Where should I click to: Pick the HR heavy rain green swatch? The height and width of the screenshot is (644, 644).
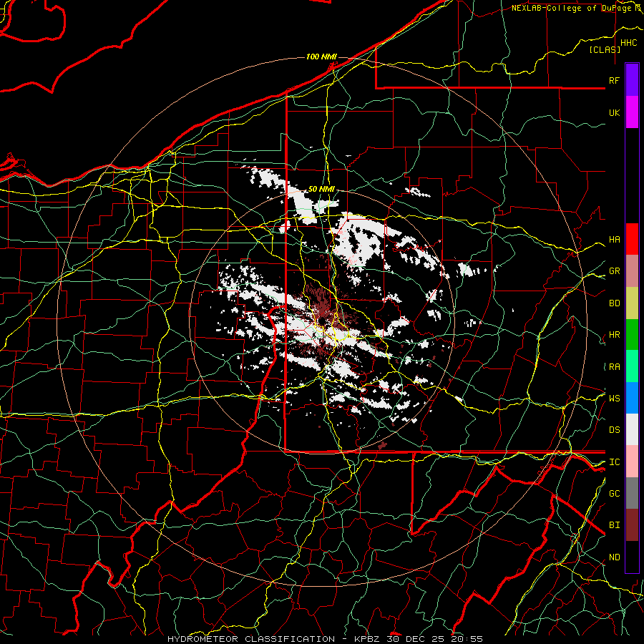pos(632,334)
